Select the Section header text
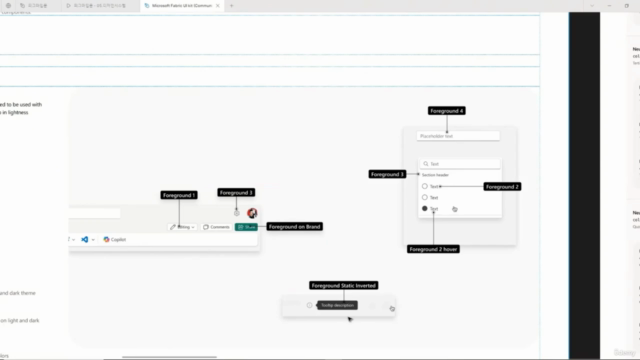This screenshot has width=640, height=360. click(x=435, y=175)
